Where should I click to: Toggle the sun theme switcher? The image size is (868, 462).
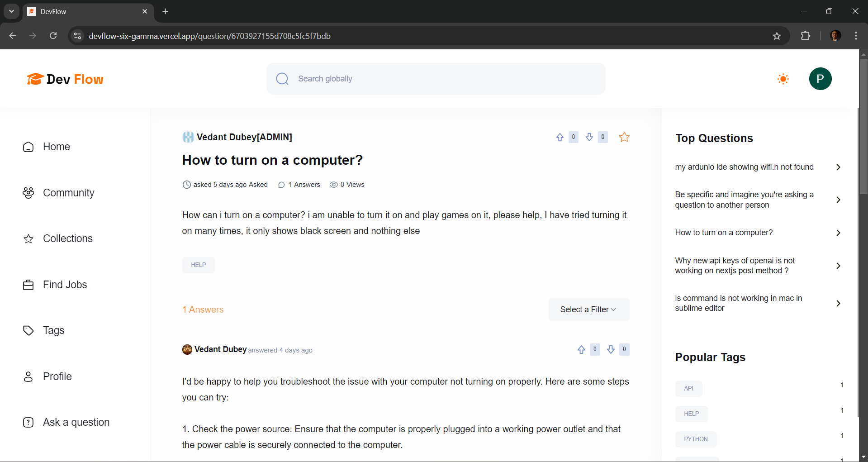[x=783, y=79]
